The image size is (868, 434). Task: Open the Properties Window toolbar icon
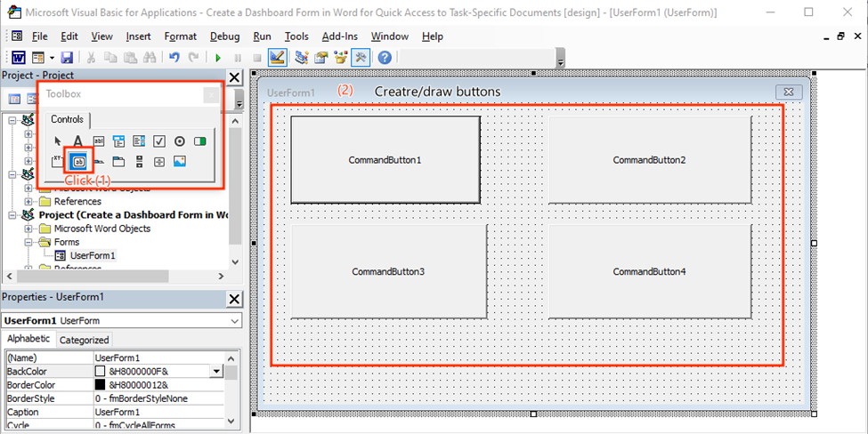pyautogui.click(x=321, y=58)
